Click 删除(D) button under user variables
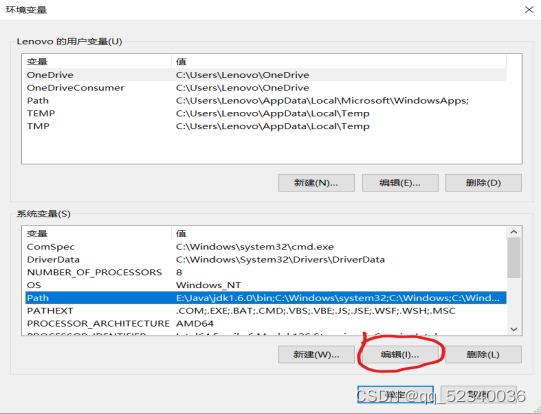The width and height of the screenshot is (541, 414). pyautogui.click(x=483, y=183)
